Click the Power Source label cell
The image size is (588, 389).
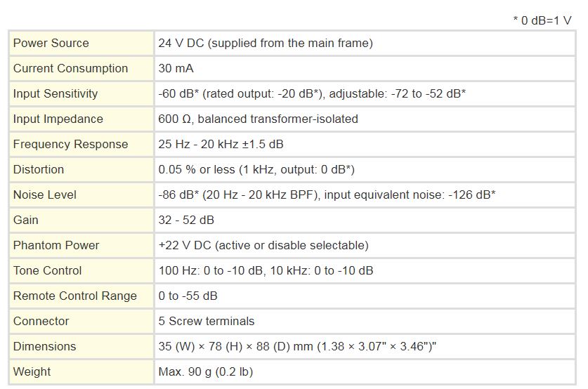coord(81,43)
